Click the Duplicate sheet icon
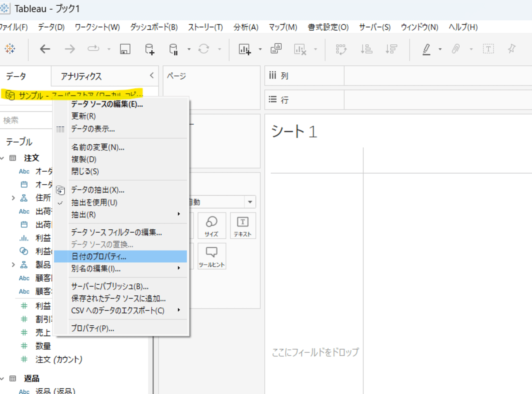 click(276, 49)
